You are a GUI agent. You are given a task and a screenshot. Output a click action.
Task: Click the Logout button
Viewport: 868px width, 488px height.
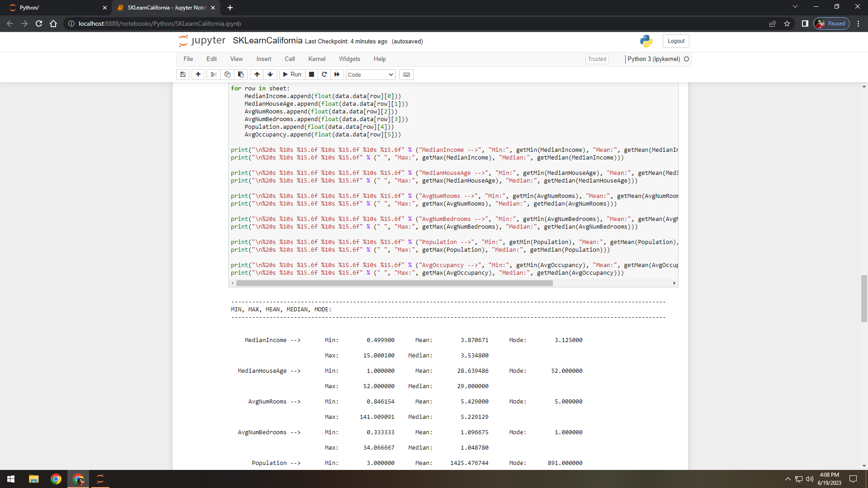676,41
